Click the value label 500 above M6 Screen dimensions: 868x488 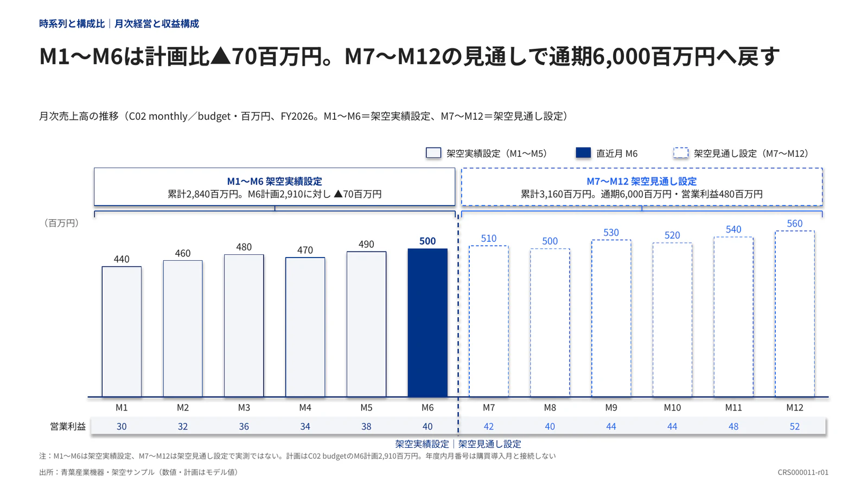click(x=427, y=241)
